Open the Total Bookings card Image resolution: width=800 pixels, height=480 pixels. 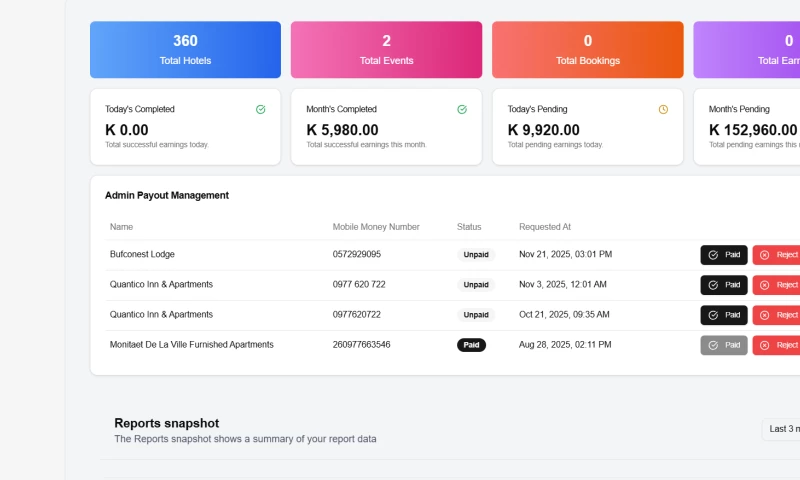point(588,49)
